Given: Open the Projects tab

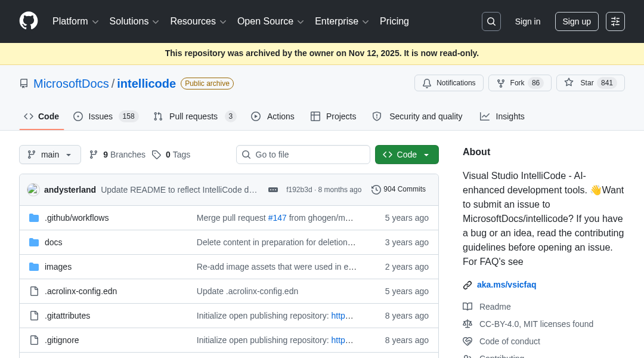Looking at the screenshot, I should tap(333, 116).
